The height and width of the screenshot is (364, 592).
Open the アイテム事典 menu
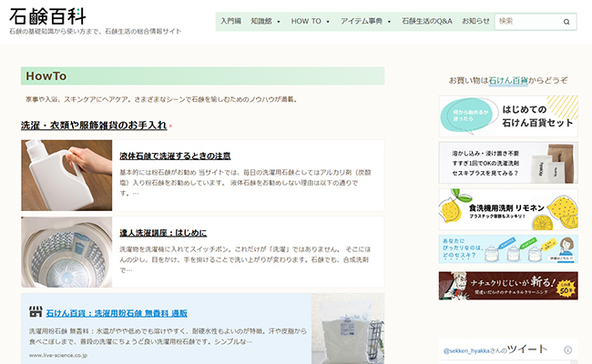point(362,21)
